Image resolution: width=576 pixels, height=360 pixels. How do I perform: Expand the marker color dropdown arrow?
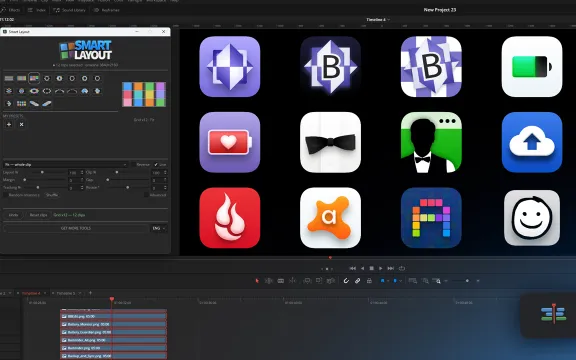(400, 281)
